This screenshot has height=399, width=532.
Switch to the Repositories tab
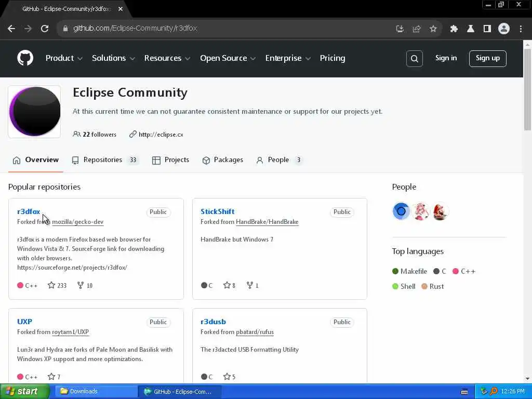pos(105,160)
